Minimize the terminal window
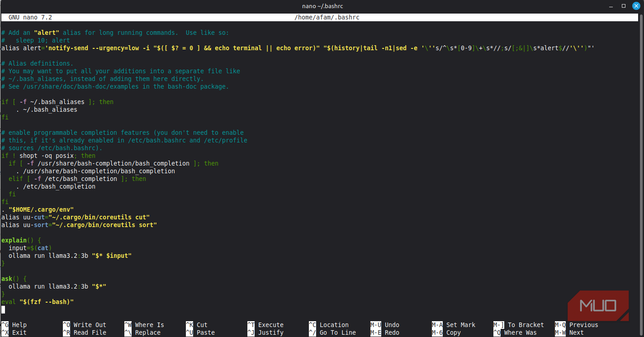 612,5
